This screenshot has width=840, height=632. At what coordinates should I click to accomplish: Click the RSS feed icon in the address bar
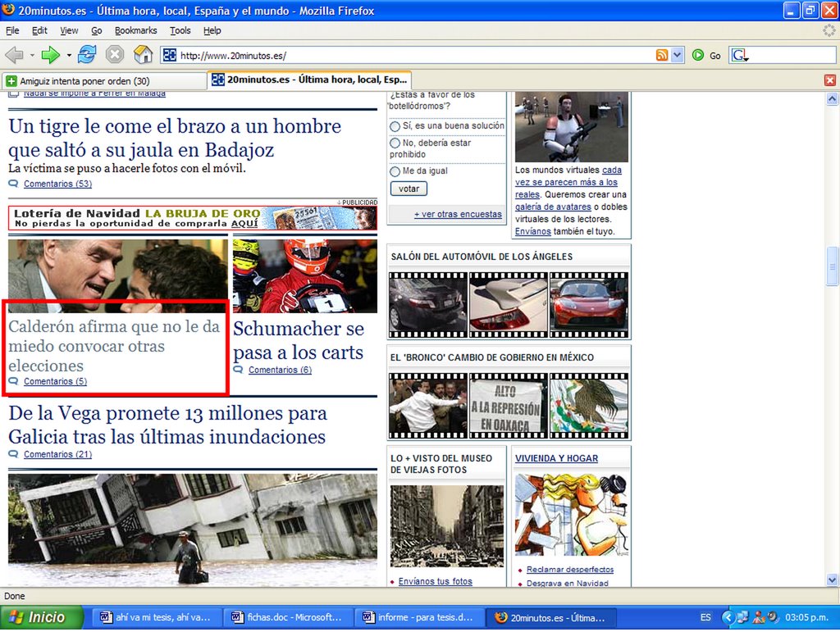662,55
